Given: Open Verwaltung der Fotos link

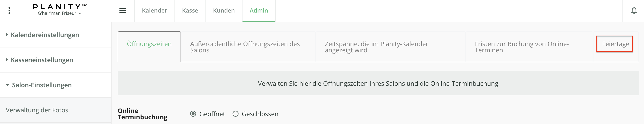Looking at the screenshot, I should pos(37,110).
